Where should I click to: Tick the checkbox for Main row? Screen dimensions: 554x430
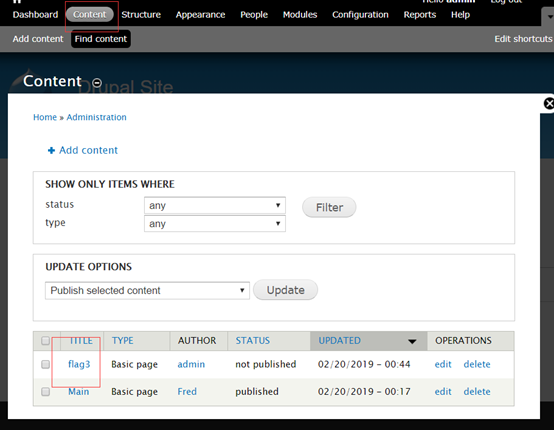pos(46,391)
